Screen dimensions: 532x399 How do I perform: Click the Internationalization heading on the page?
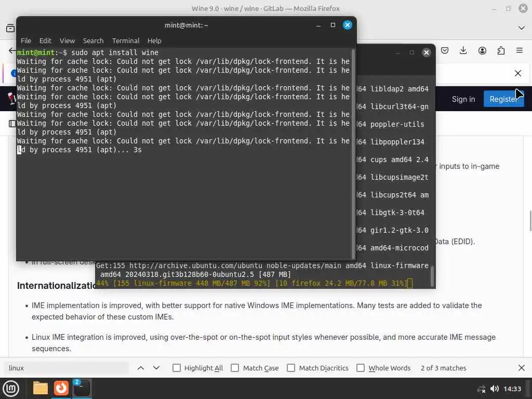pyautogui.click(x=56, y=286)
